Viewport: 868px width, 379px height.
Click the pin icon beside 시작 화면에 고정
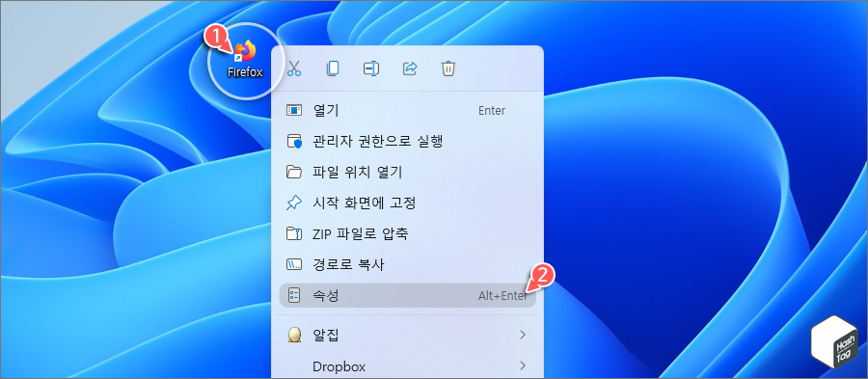tap(294, 203)
